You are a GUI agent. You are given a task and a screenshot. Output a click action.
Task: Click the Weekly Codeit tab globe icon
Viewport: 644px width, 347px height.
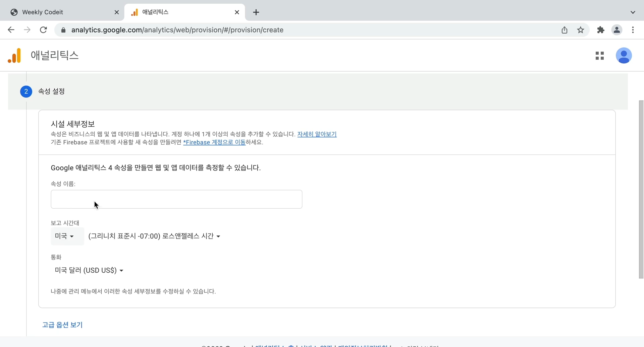tap(14, 12)
